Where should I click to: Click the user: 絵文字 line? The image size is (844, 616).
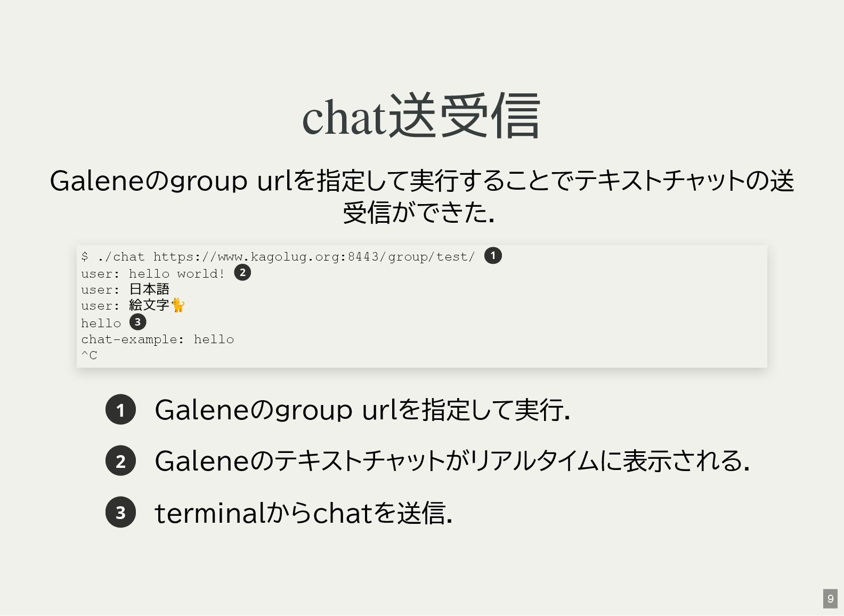(133, 305)
